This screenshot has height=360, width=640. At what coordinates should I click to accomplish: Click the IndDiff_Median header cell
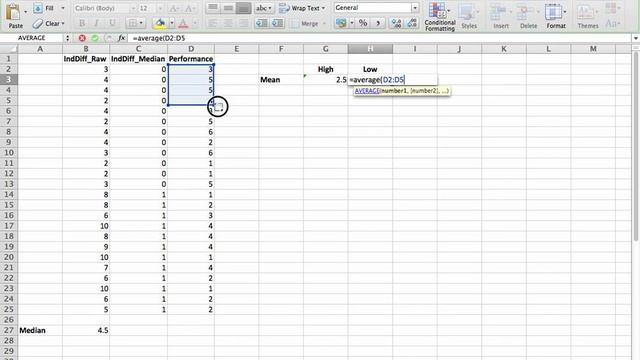[x=138, y=59]
